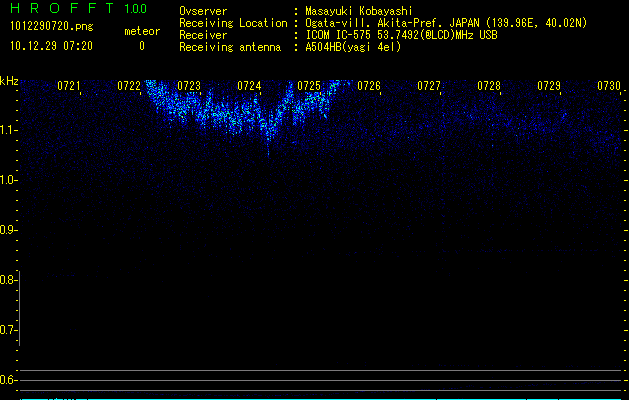This screenshot has width=629, height=400.
Task: Click the 0727 time marker
Action: [x=429, y=86]
